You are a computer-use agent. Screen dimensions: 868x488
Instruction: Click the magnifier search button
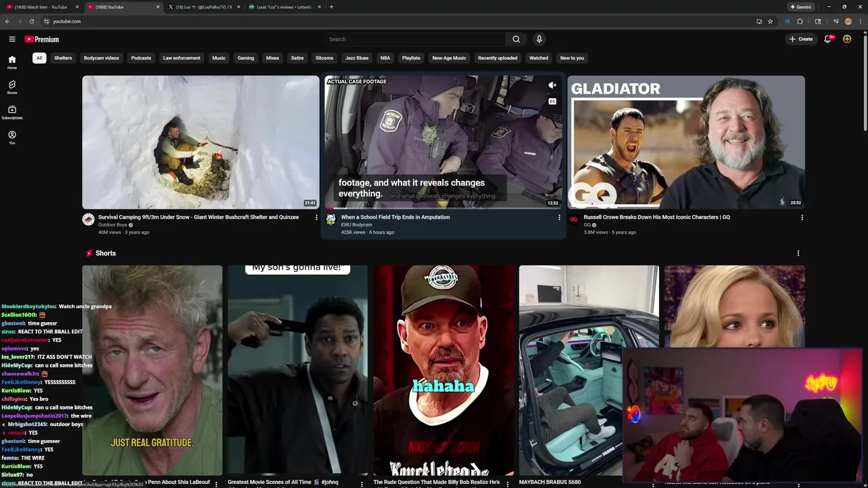[516, 39]
